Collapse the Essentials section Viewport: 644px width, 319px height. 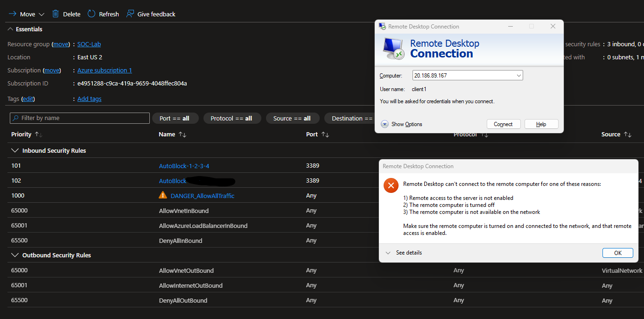pos(10,29)
